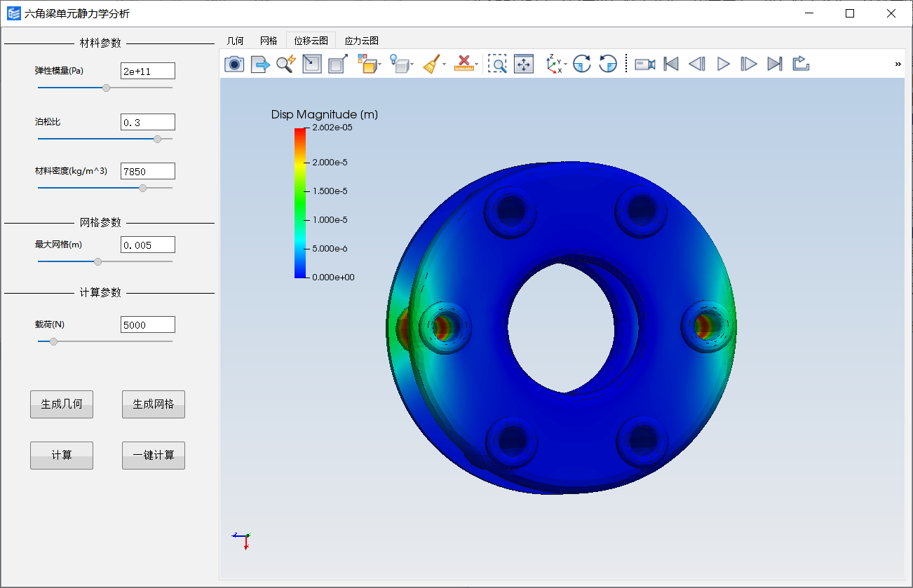Click the 材料密度 slider handle

[143, 188]
